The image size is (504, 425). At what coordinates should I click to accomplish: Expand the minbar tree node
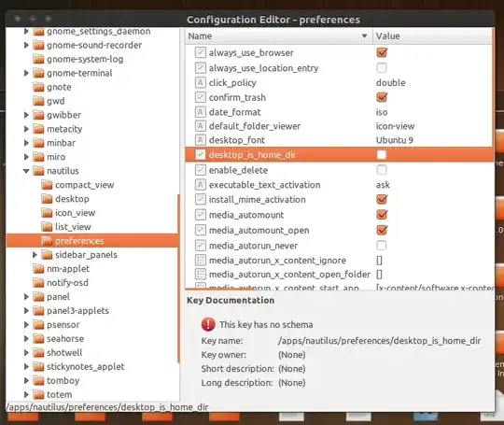[x=26, y=143]
